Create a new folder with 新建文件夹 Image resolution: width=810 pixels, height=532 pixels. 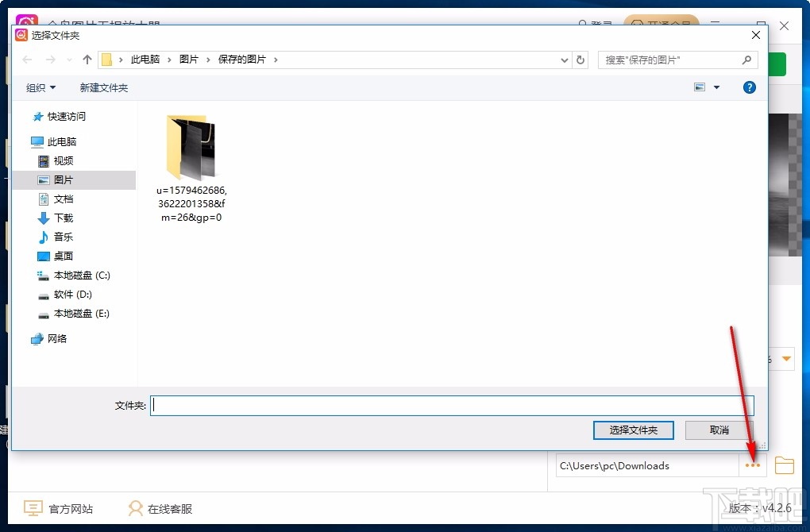(x=103, y=87)
